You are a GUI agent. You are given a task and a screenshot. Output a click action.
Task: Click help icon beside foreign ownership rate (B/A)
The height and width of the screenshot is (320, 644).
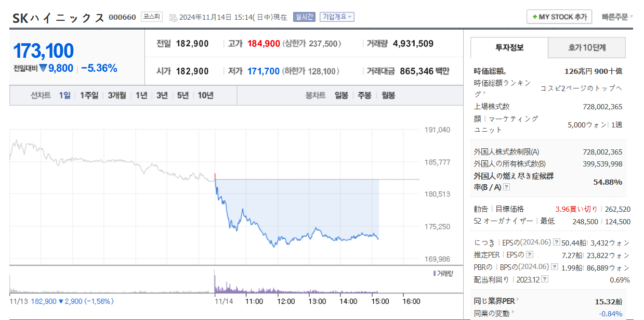coord(506,187)
